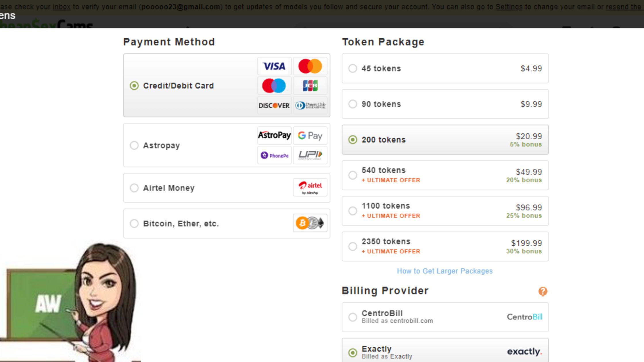Click the cartoon teacher AW chalkboard image

[70, 302]
